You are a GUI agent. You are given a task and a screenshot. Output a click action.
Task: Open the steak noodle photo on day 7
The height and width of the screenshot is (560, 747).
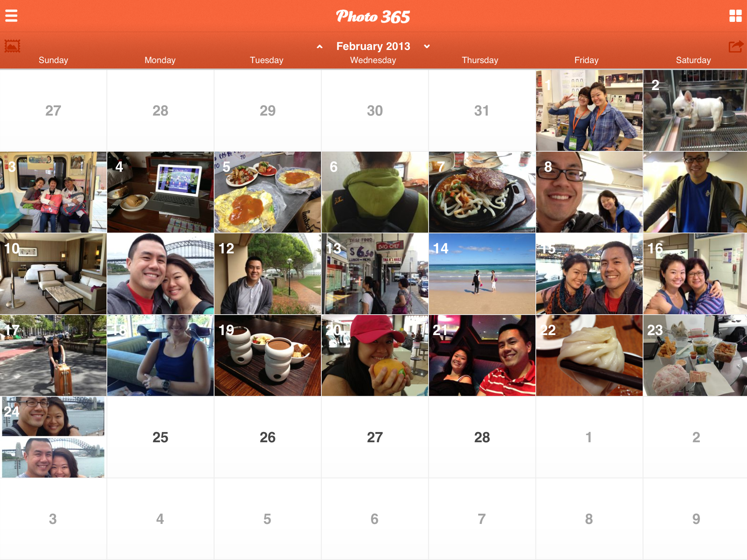(x=482, y=192)
